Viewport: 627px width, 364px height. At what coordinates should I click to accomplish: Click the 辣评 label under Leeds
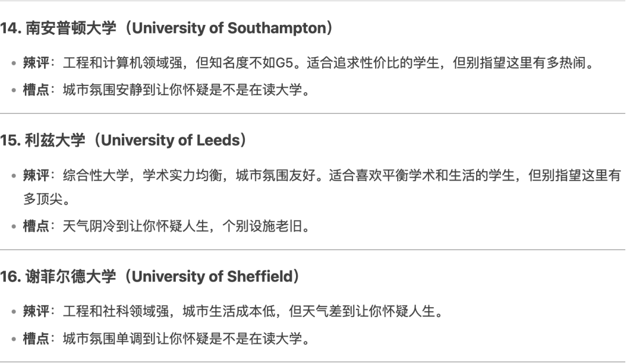click(x=36, y=175)
